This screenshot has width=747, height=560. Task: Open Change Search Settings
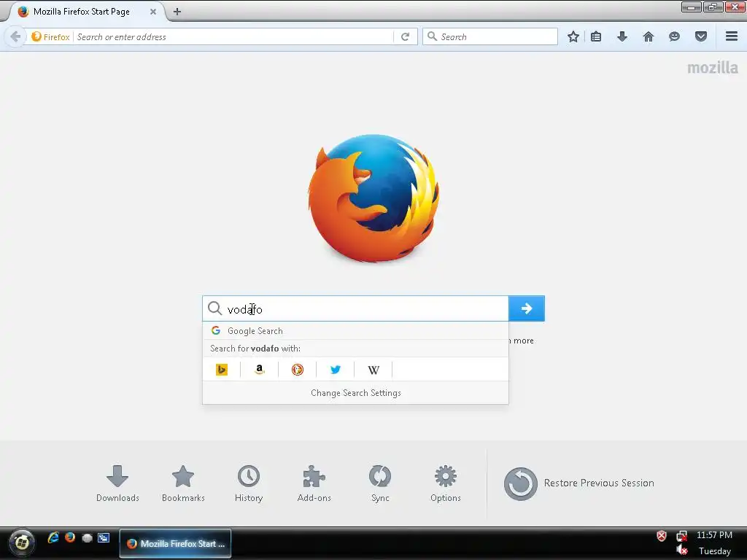tap(355, 393)
